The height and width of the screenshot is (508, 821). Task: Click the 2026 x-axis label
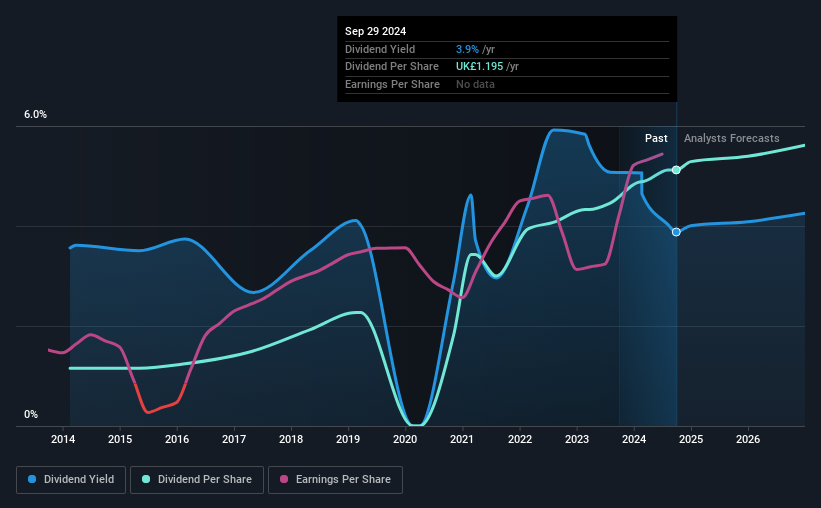[748, 439]
